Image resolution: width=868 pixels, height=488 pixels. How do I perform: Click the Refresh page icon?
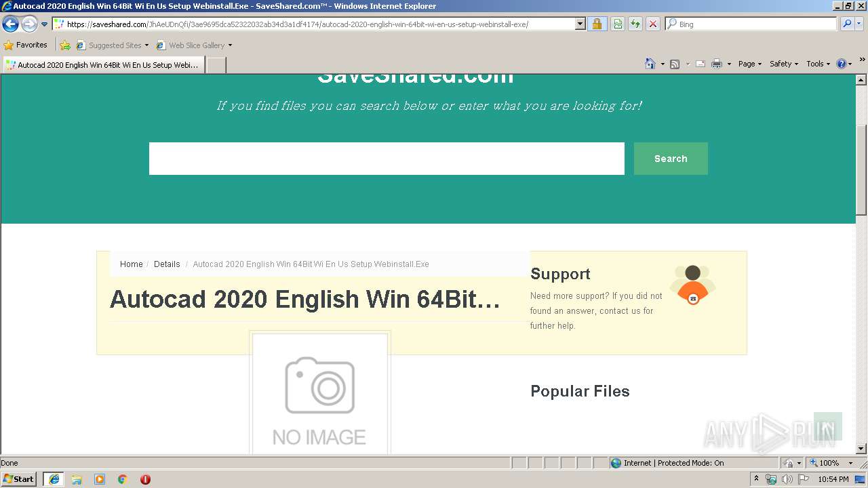pos(635,24)
